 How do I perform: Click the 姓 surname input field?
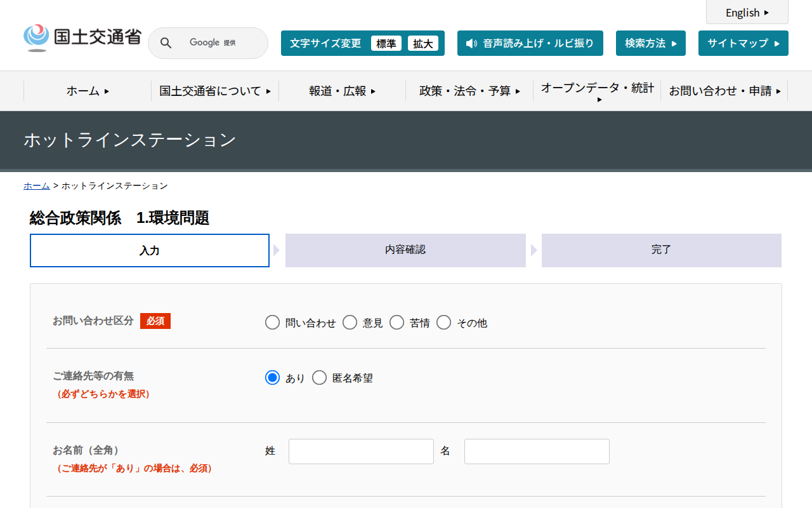point(361,451)
